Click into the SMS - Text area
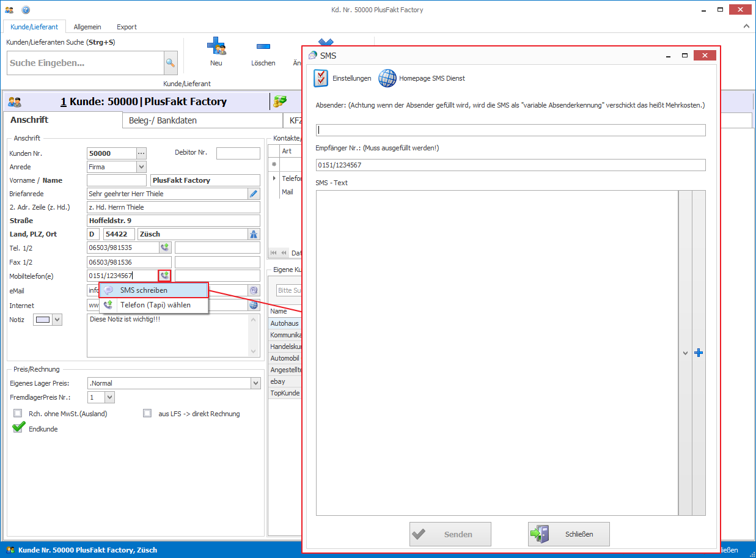This screenshot has width=756, height=558. pyautogui.click(x=497, y=353)
